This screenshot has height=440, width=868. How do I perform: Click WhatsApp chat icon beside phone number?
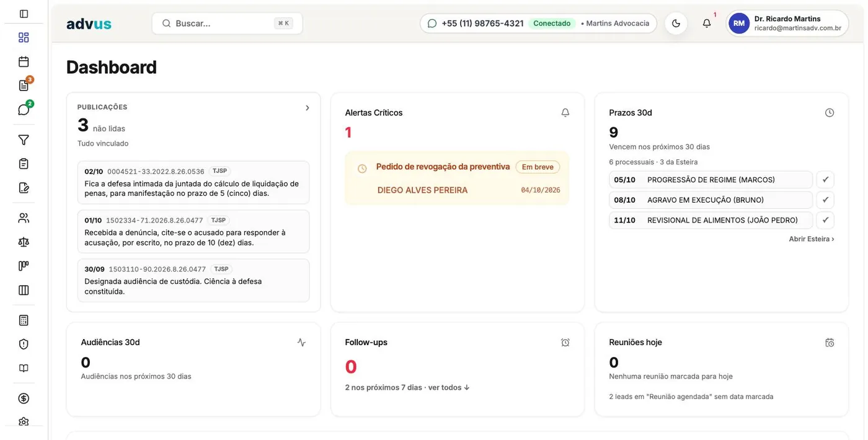pyautogui.click(x=432, y=24)
